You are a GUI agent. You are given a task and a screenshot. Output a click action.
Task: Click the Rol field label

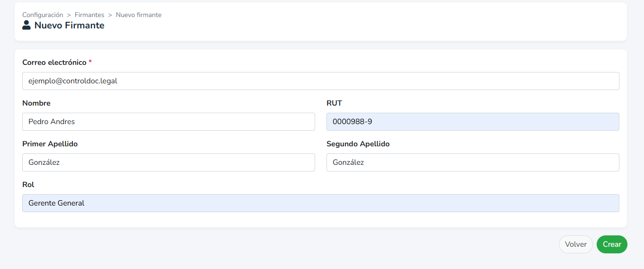(x=28, y=185)
